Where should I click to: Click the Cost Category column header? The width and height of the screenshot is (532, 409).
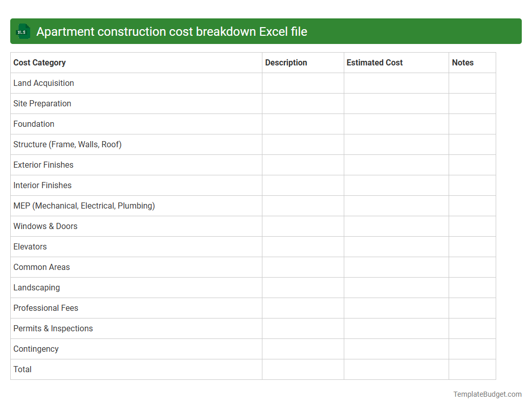click(39, 62)
